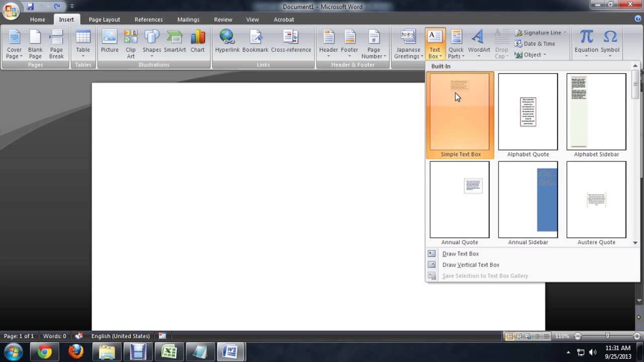Viewport: 644px width, 362px height.
Task: Switch to the Page Layout tab
Action: (x=104, y=20)
